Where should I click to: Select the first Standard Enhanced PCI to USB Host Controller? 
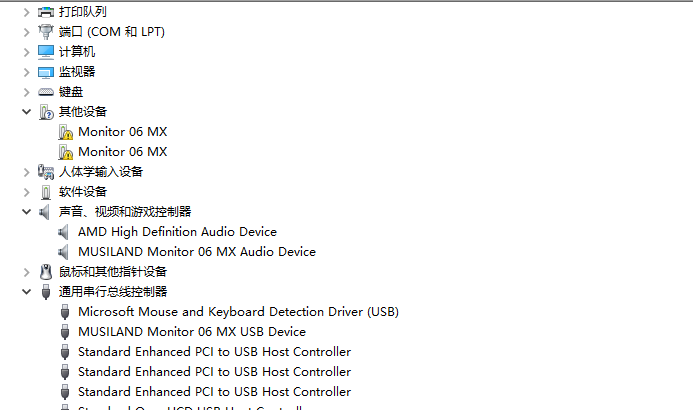[214, 352]
